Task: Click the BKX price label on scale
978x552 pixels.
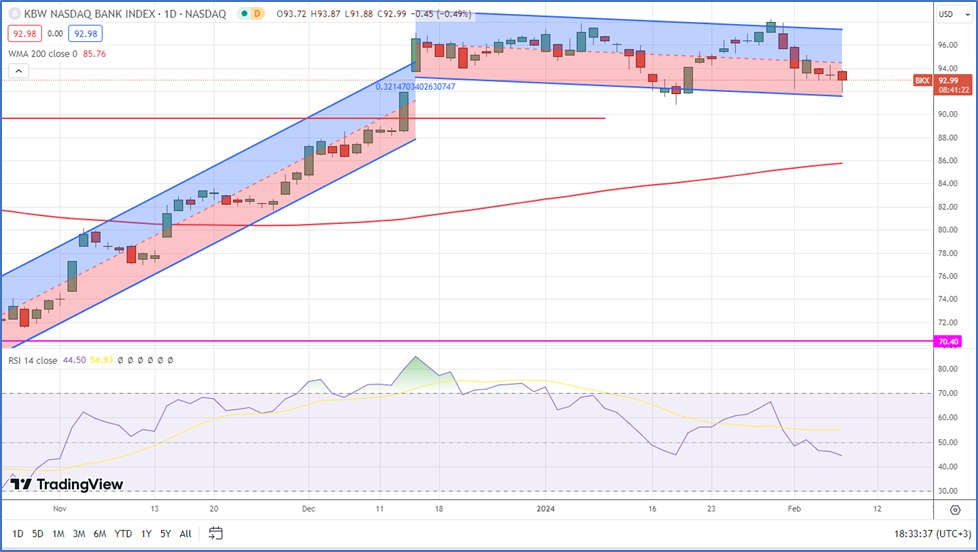Action: (x=922, y=80)
